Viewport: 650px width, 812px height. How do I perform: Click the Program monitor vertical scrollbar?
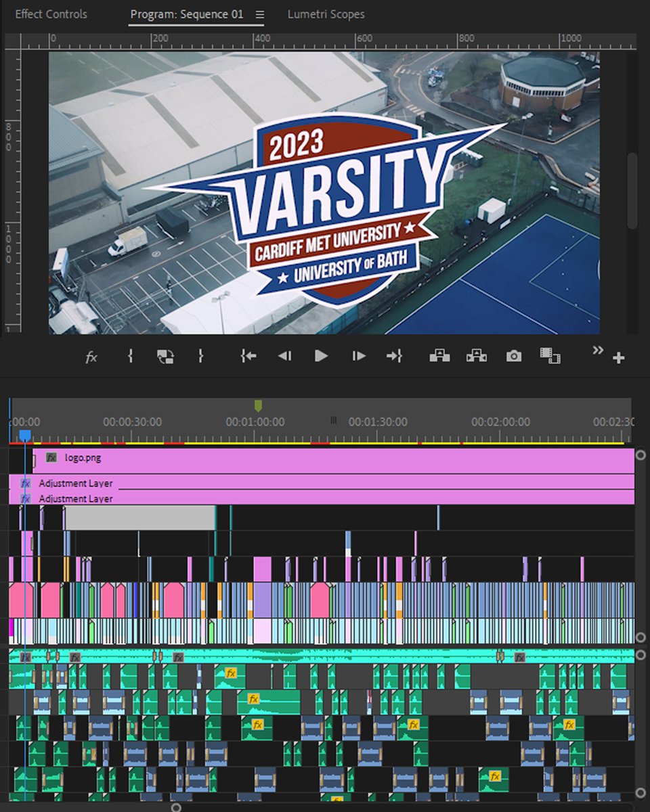pyautogui.click(x=632, y=190)
